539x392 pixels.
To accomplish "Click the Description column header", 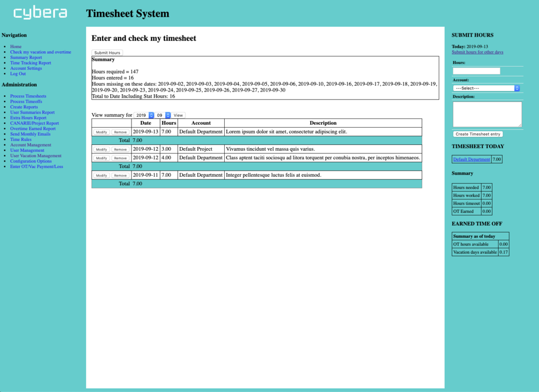I will [323, 123].
